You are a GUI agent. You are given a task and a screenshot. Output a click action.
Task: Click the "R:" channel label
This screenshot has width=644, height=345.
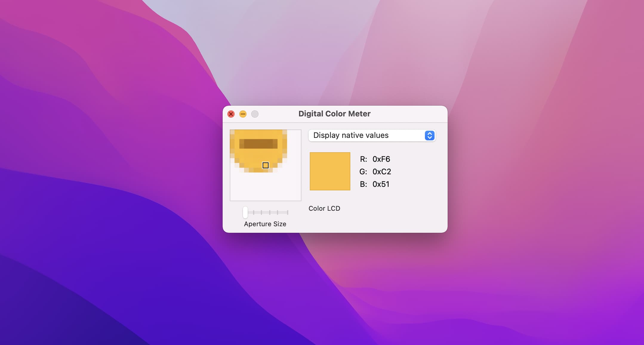tap(363, 159)
